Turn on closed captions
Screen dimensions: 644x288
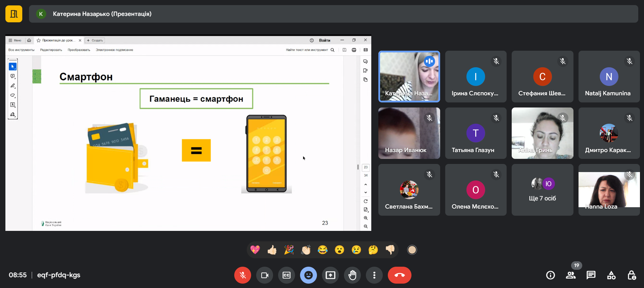[287, 275]
